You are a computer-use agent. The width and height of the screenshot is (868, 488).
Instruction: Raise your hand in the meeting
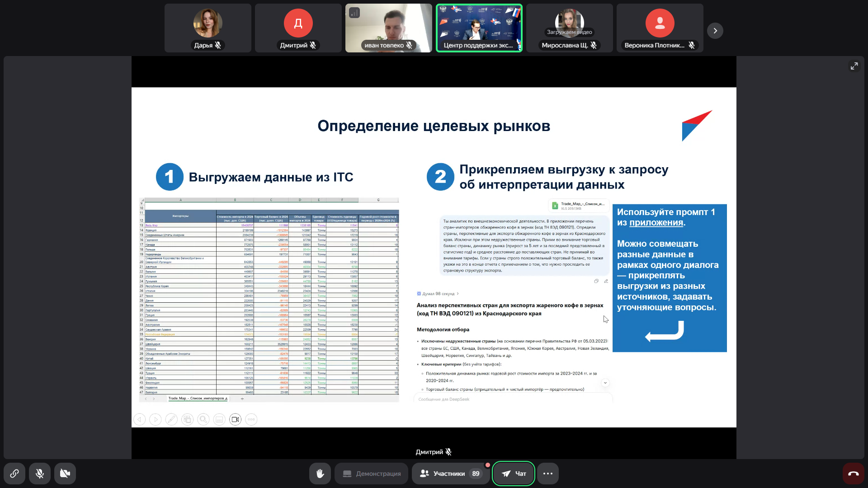[320, 474]
